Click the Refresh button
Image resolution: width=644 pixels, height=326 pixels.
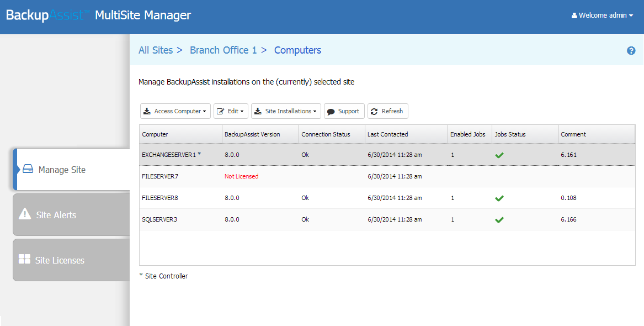click(388, 111)
